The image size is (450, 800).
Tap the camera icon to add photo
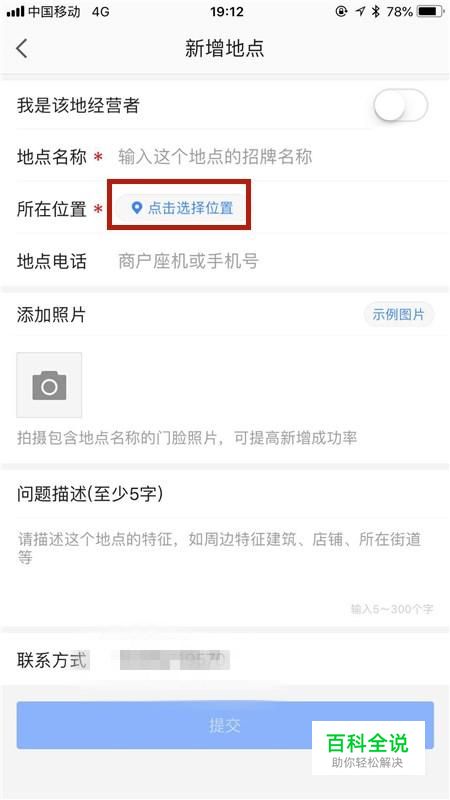click(49, 385)
